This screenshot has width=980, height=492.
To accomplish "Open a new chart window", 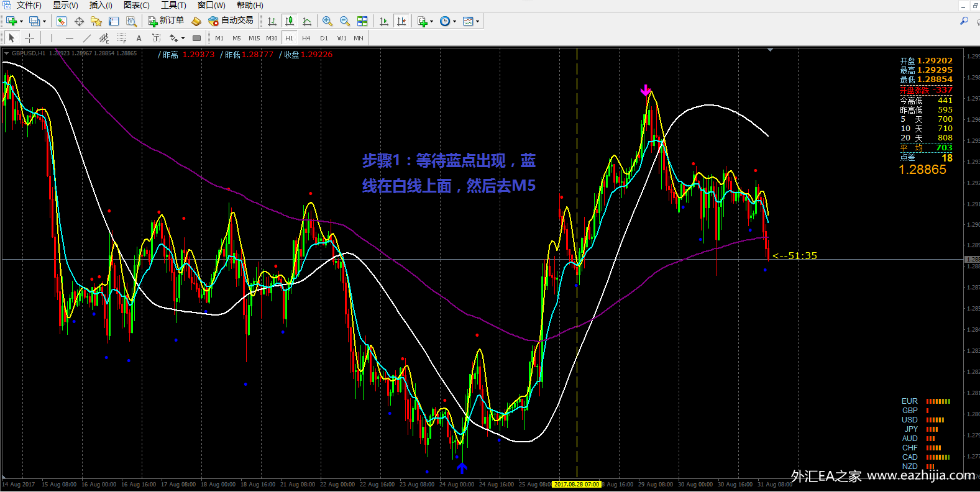I will pyautogui.click(x=11, y=21).
